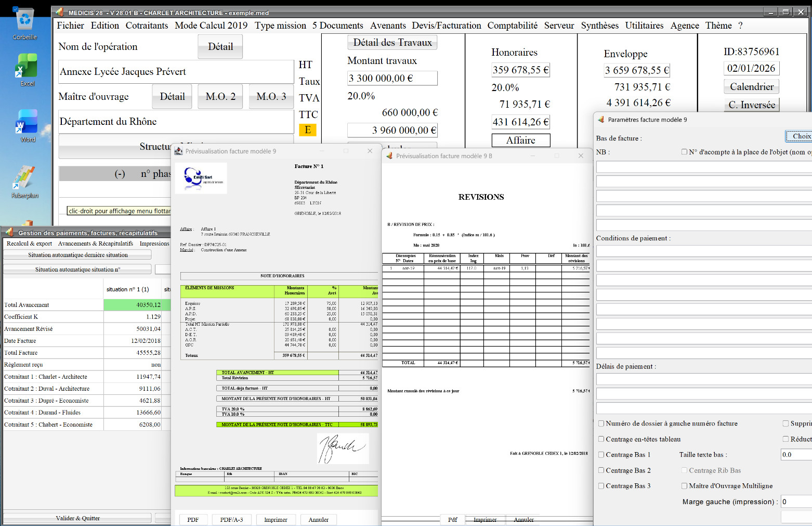Click the Medicis 28 title bar icon
The width and height of the screenshot is (812, 526).
[59, 12]
